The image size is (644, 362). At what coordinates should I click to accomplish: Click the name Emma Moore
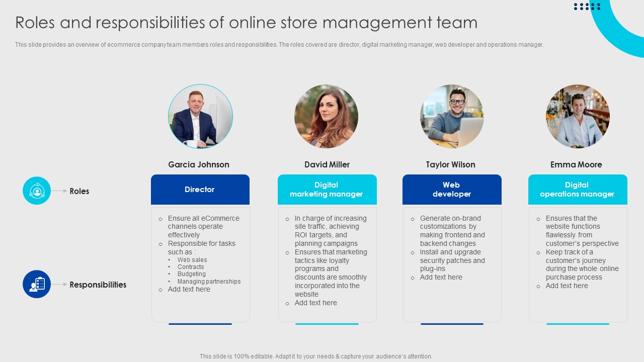click(x=576, y=164)
